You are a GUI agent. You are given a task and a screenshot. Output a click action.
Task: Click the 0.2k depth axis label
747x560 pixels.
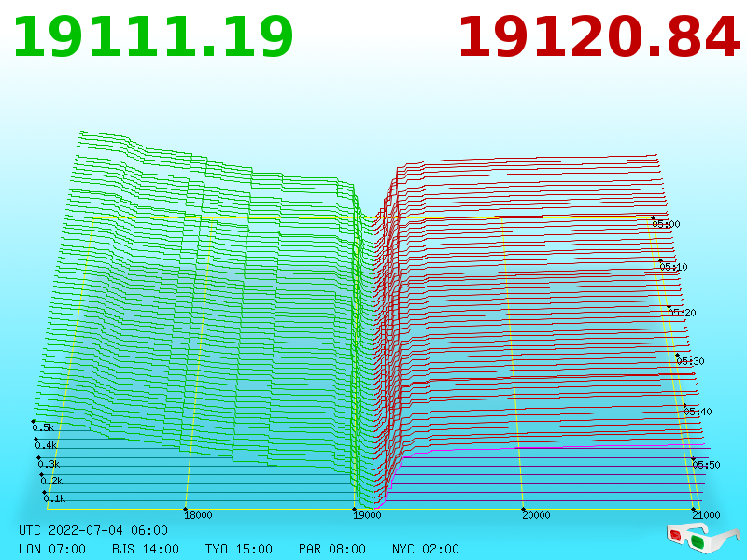[x=51, y=481]
